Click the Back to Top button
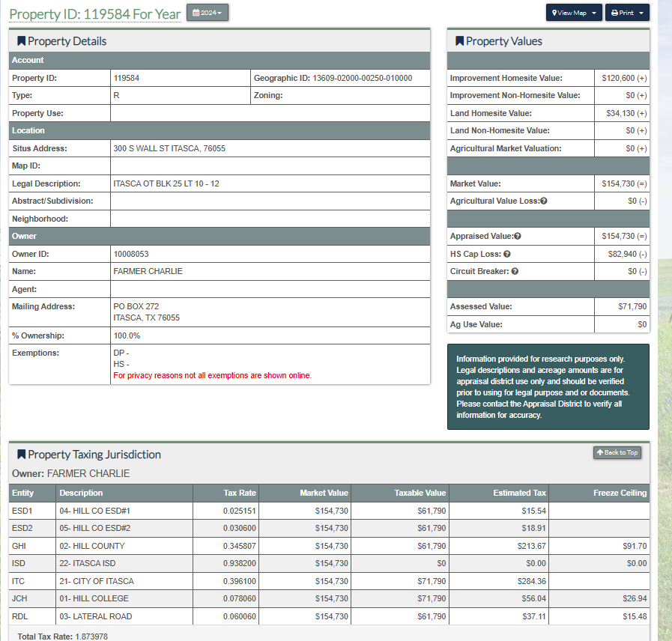Screen dimensions: 672x641 click(617, 452)
